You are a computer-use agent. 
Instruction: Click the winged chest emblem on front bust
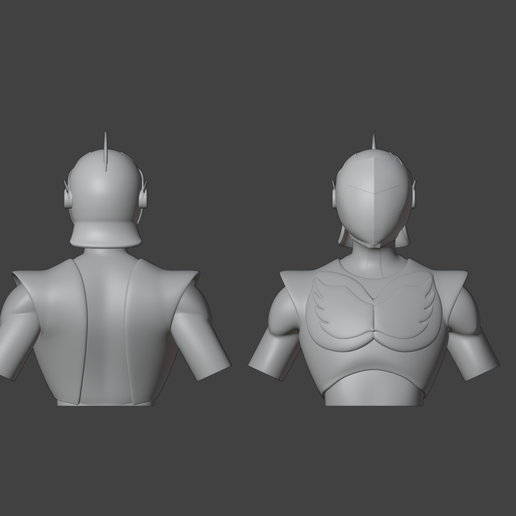(x=374, y=311)
